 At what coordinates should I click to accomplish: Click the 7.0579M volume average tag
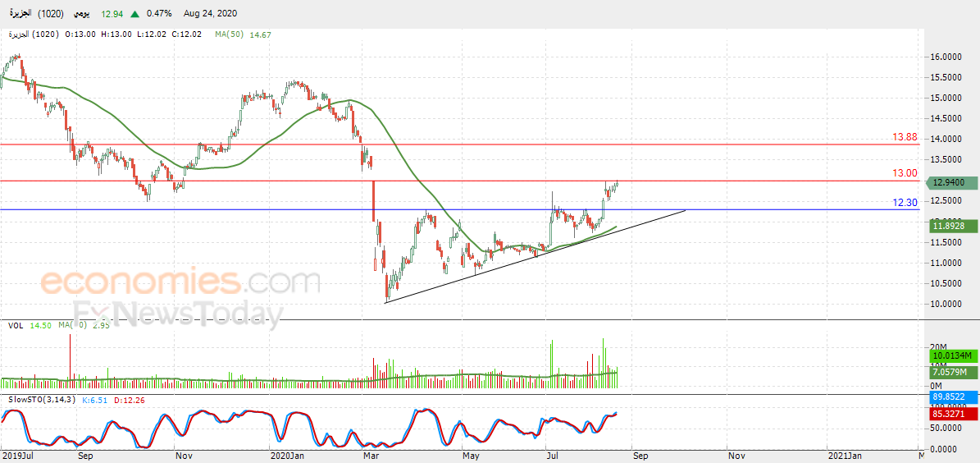click(950, 373)
